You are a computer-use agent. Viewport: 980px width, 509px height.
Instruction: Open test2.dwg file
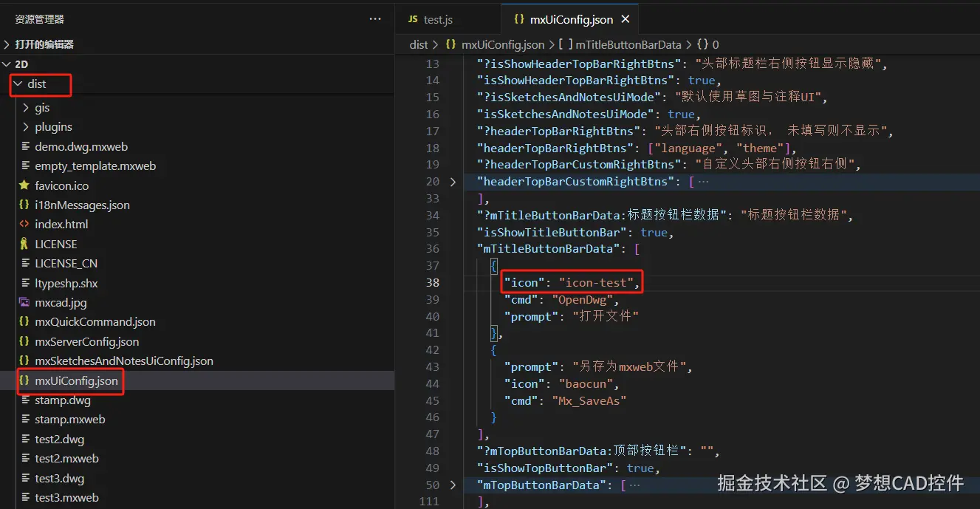[60, 440]
